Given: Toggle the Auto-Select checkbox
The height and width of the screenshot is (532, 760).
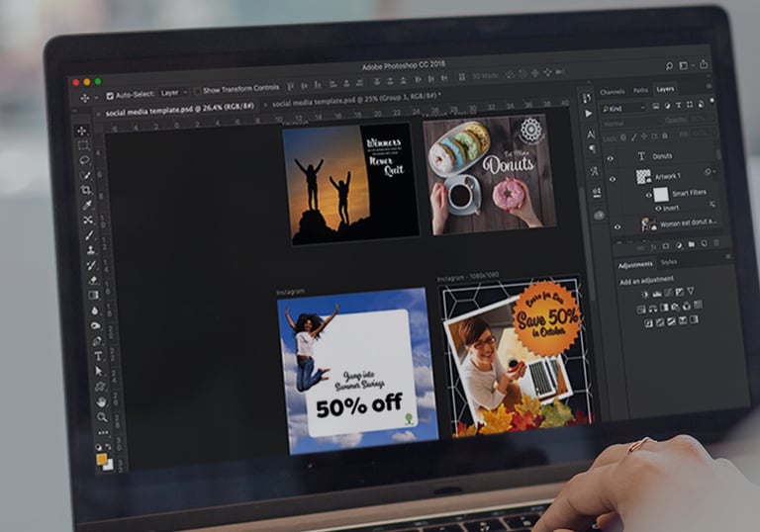Looking at the screenshot, I should (110, 96).
